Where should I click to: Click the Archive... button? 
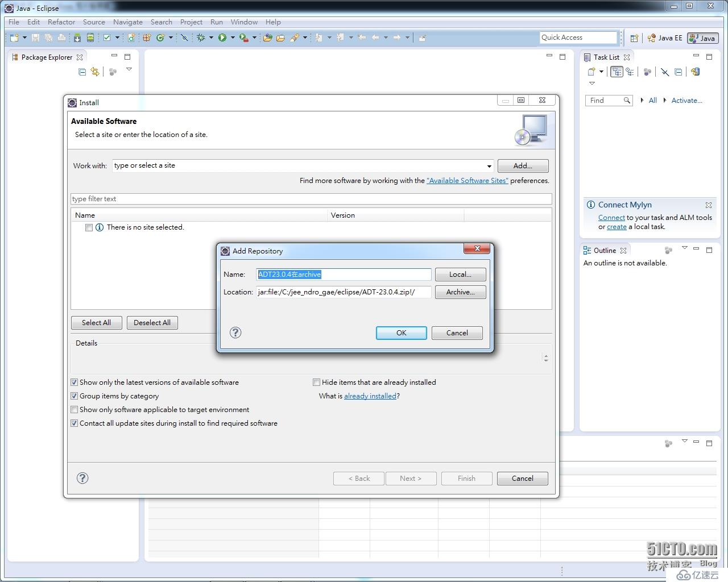coord(460,292)
